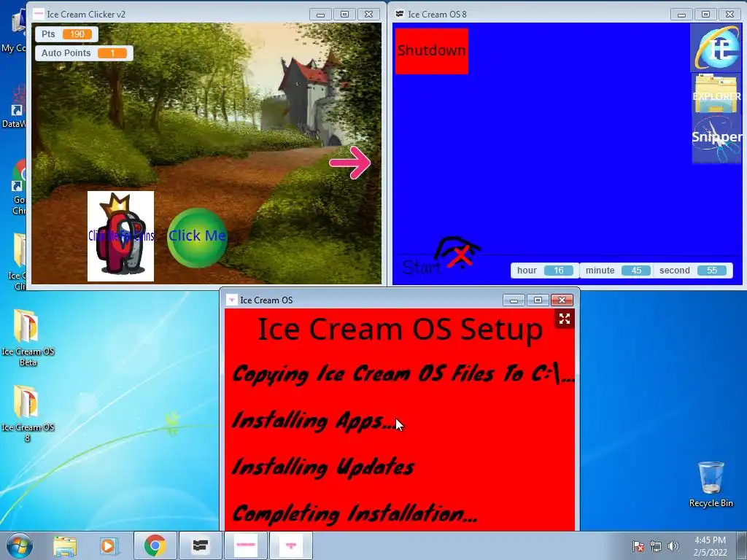
Task: Click the Ice Cream OS setup title bar icon
Action: (x=231, y=300)
